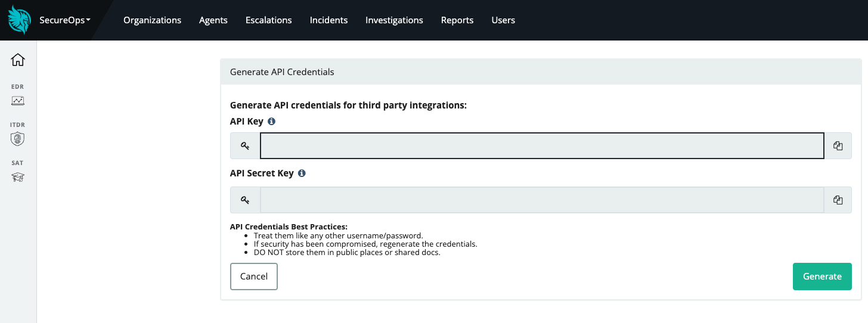Click info icon beside API Secret Key
The height and width of the screenshot is (323, 868).
302,173
